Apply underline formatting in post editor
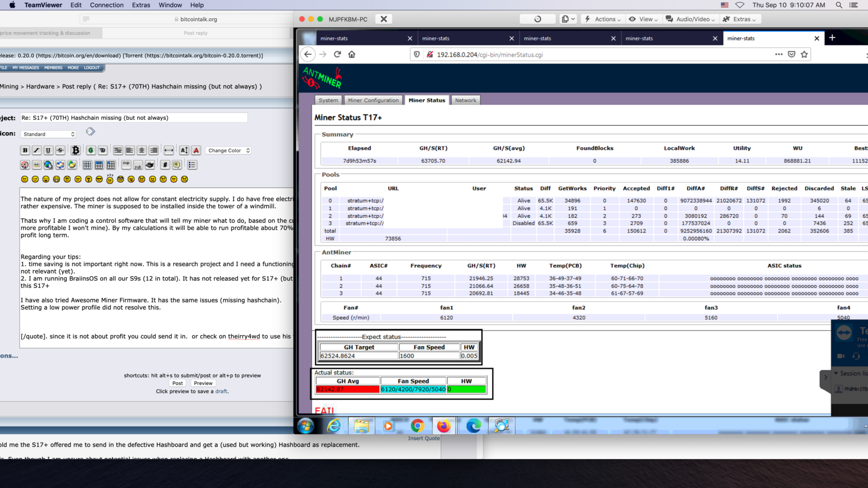Screen dimensions: 868x488 point(48,150)
